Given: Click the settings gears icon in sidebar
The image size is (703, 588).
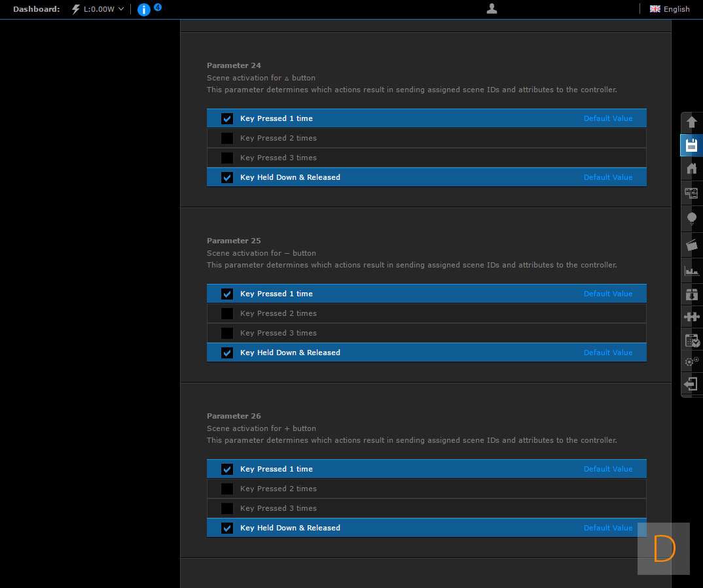Looking at the screenshot, I should [x=691, y=361].
